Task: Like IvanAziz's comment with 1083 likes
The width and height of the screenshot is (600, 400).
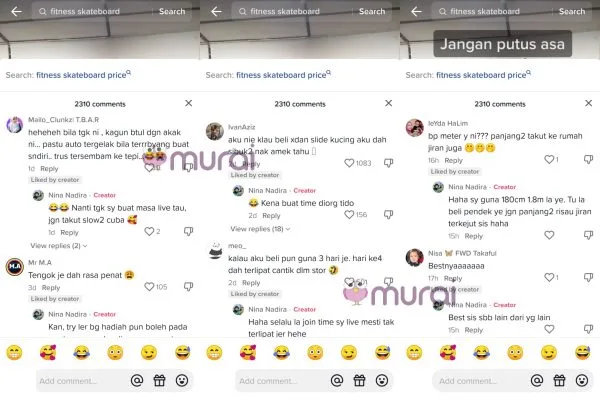Action: 349,163
